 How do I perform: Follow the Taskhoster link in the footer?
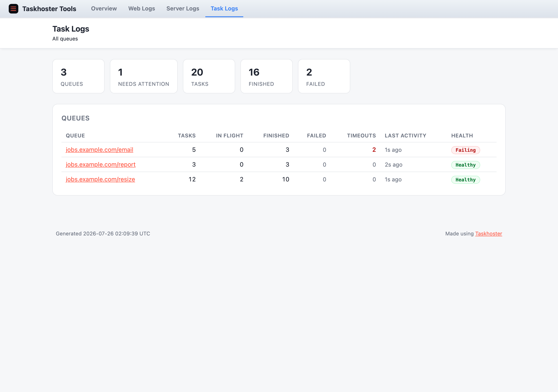tap(488, 233)
